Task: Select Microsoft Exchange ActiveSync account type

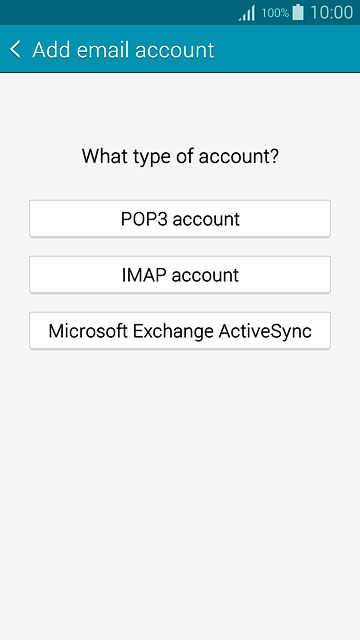Action: 180,331
